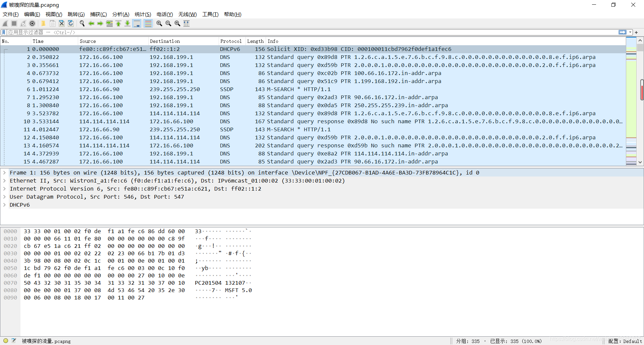644x345 pixels.
Task: Open the 统计(S) menu
Action: point(143,14)
